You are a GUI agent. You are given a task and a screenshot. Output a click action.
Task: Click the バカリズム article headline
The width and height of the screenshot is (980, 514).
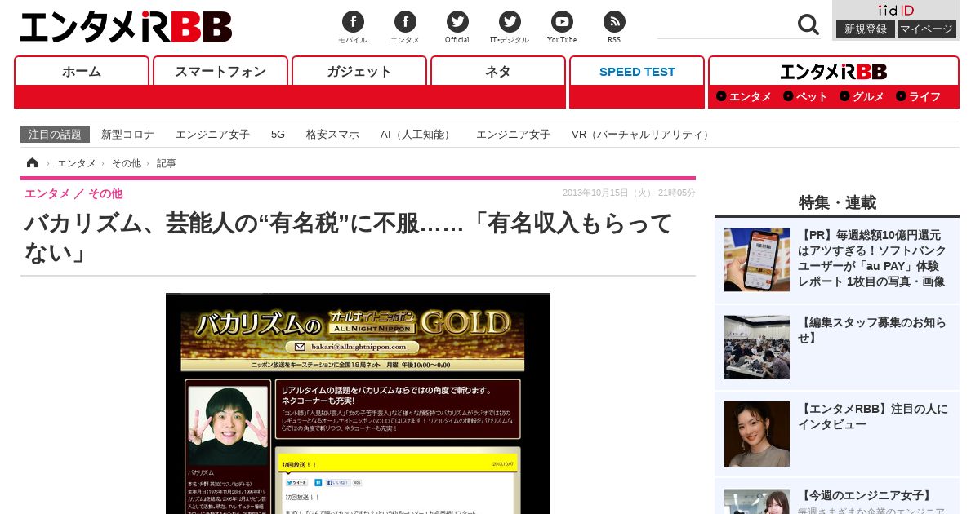(349, 237)
